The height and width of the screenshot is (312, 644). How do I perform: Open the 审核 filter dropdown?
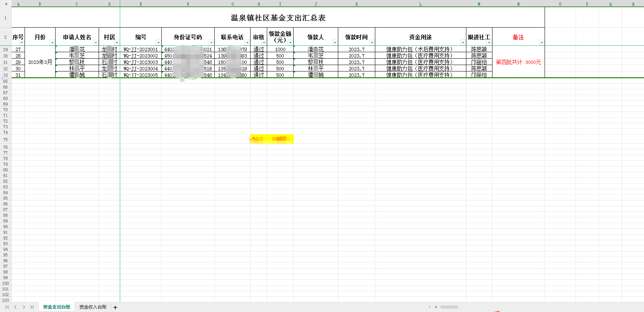click(x=264, y=43)
